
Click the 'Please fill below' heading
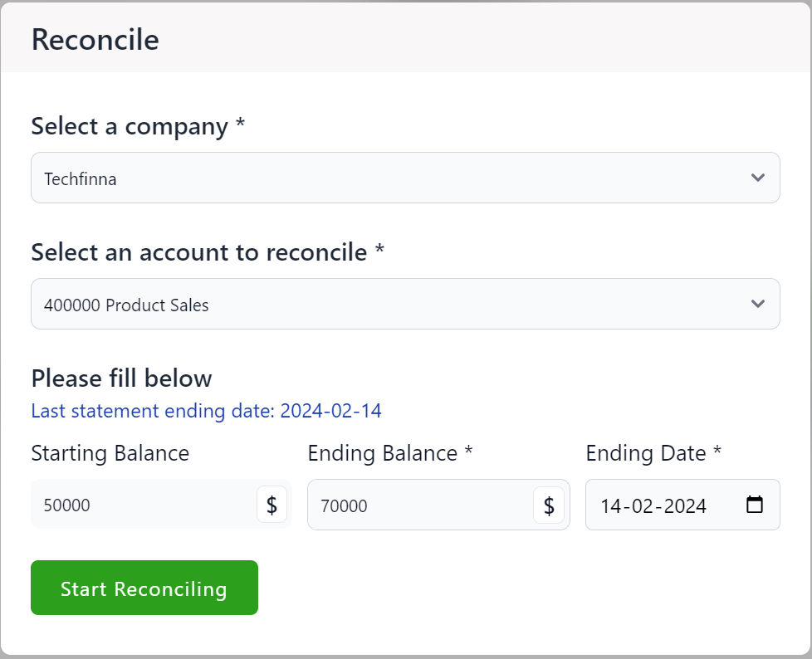tap(121, 378)
